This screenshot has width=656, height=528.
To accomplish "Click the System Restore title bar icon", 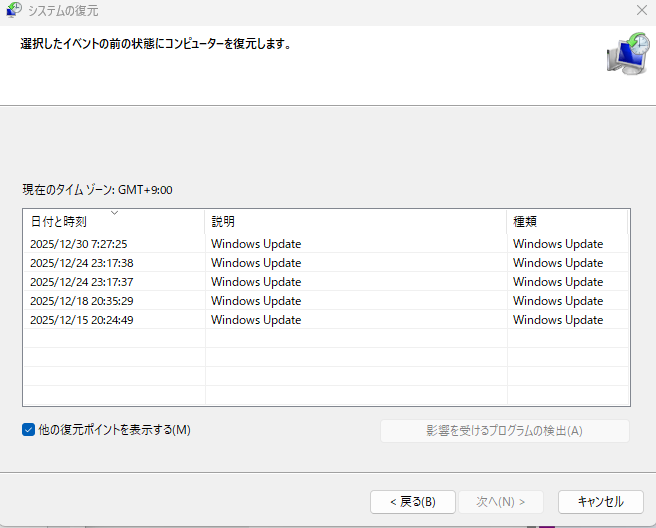I will click(14, 10).
